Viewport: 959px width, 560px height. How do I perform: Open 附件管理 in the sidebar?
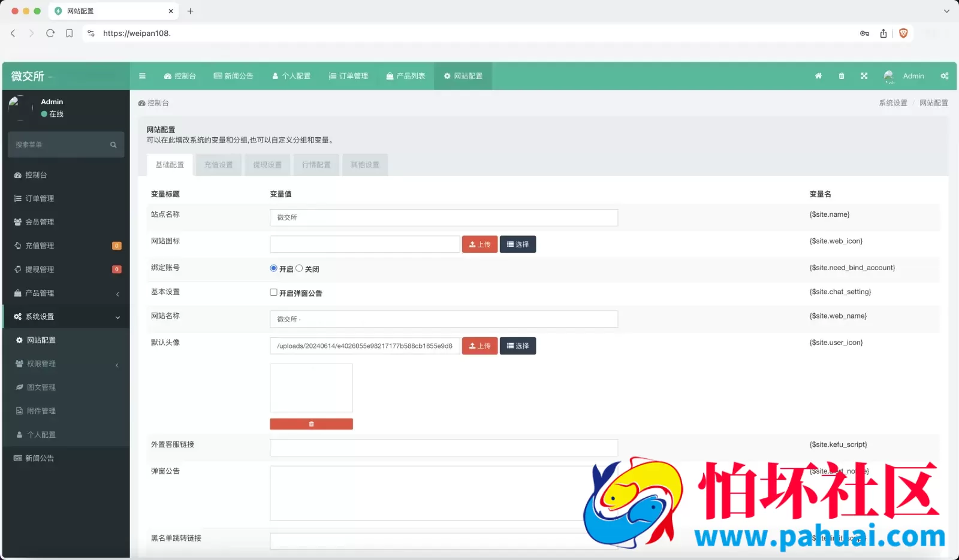pos(66,411)
